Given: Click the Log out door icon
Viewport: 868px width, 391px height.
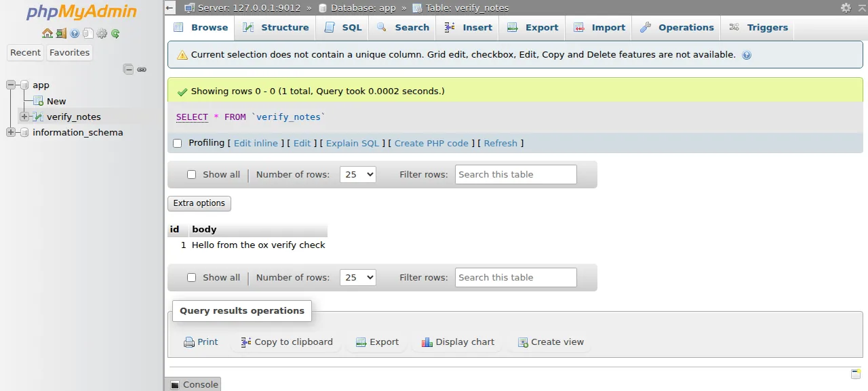Looking at the screenshot, I should 61,33.
